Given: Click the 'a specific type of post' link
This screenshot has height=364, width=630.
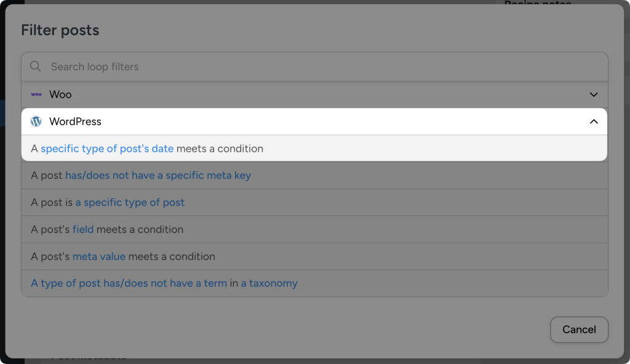Looking at the screenshot, I should click(x=130, y=202).
